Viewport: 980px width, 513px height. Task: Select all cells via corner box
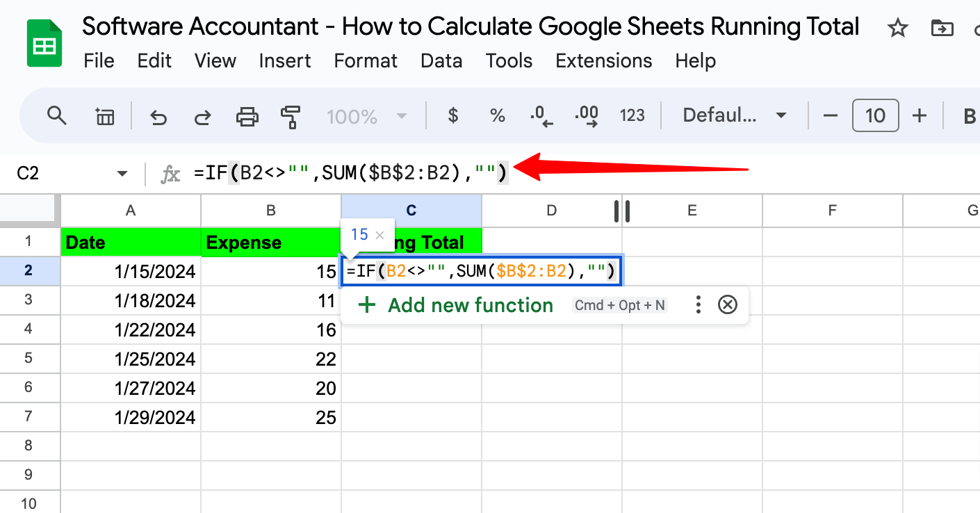(x=30, y=209)
